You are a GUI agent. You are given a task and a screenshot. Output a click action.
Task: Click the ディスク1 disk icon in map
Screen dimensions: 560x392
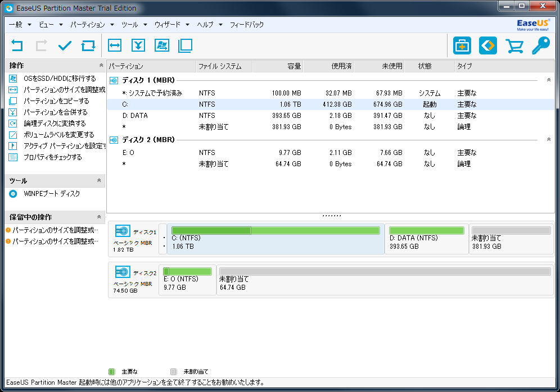[123, 231]
